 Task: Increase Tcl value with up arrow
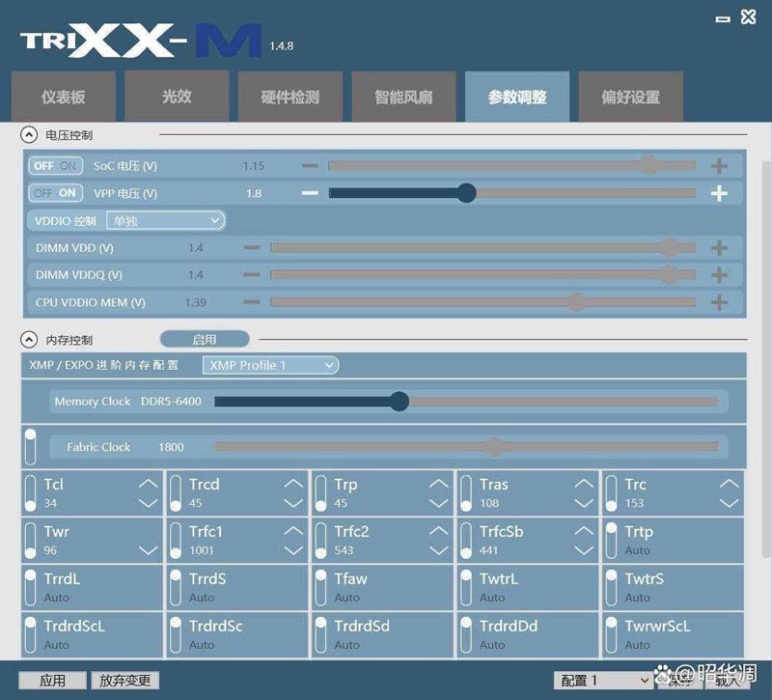point(148,485)
